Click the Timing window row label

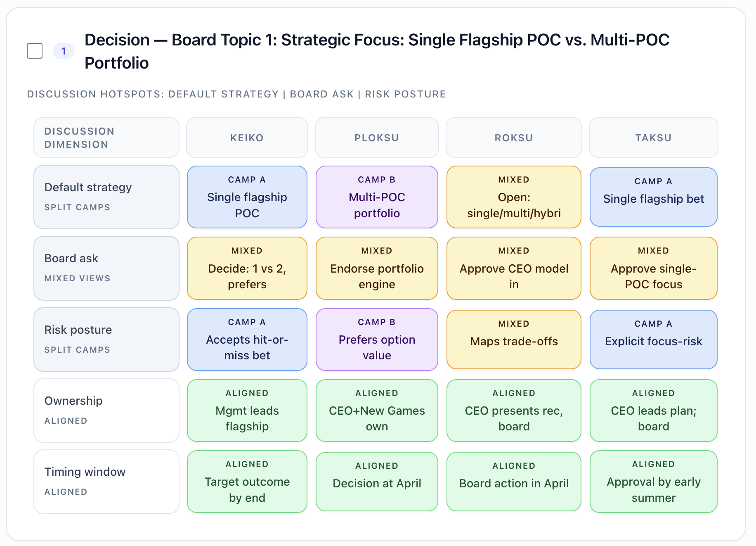(106, 482)
